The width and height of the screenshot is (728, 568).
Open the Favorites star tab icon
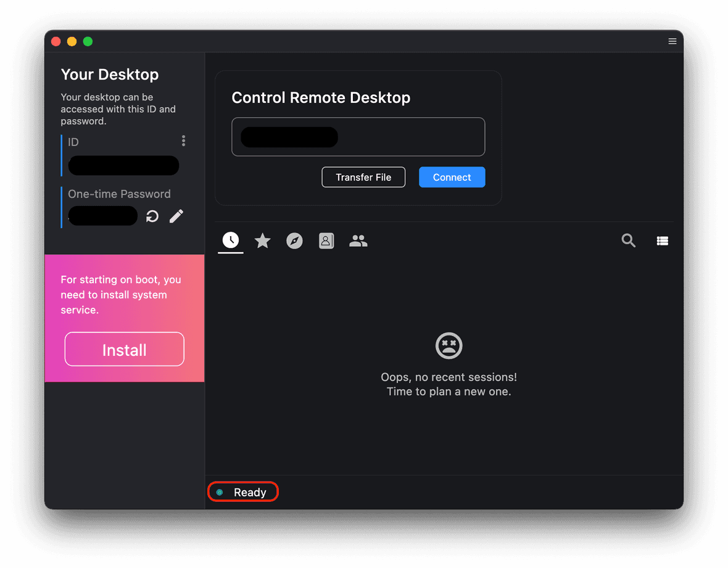(x=262, y=241)
